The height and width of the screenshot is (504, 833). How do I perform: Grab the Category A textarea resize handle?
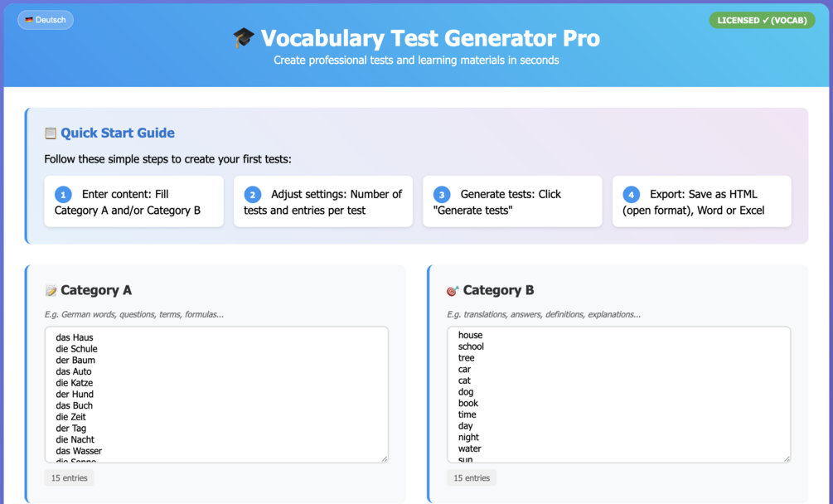(x=384, y=458)
